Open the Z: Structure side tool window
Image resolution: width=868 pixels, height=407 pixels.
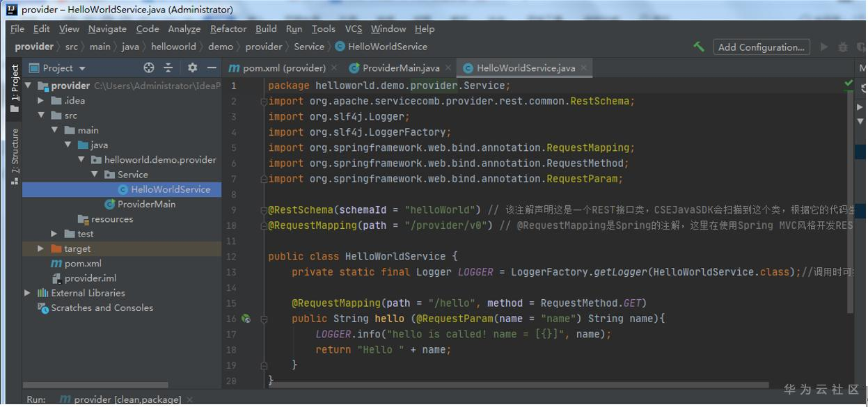pyautogui.click(x=15, y=157)
